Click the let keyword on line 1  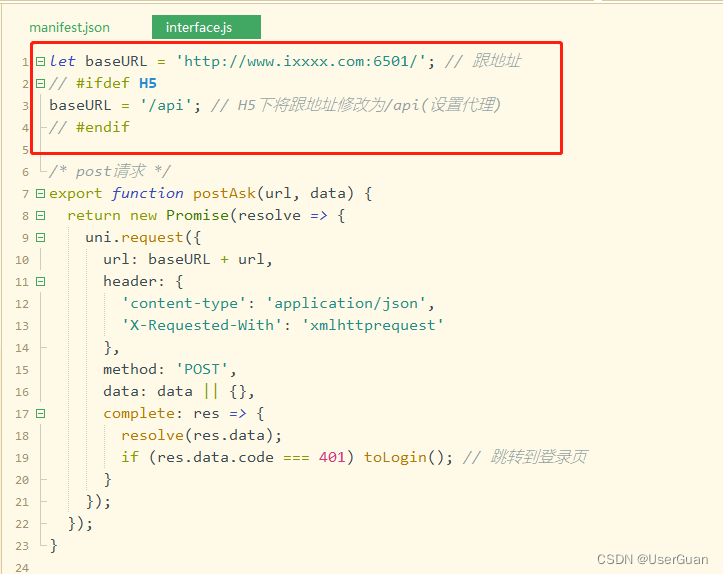(62, 61)
